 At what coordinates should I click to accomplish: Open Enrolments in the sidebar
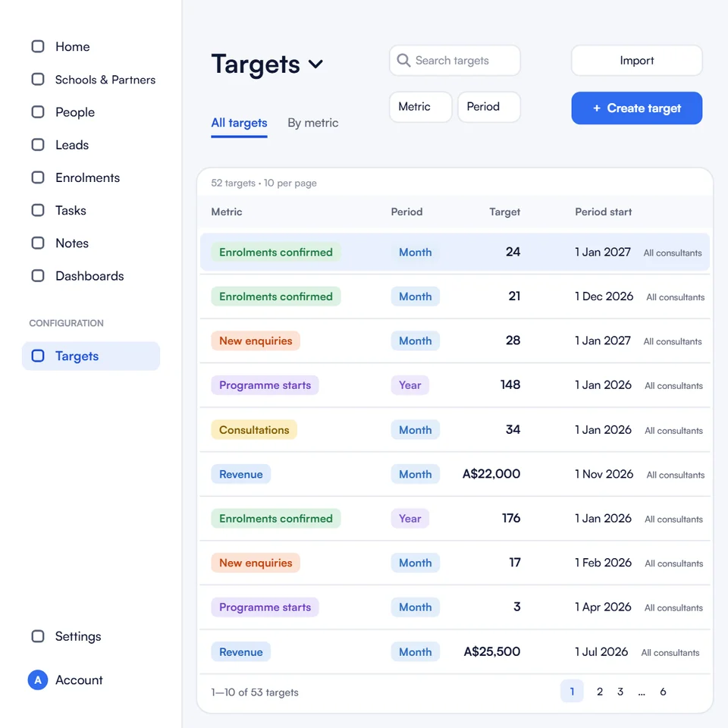87,177
